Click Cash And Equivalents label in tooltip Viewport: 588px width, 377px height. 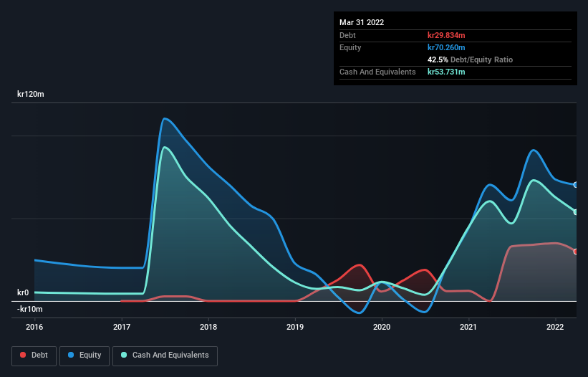click(377, 72)
